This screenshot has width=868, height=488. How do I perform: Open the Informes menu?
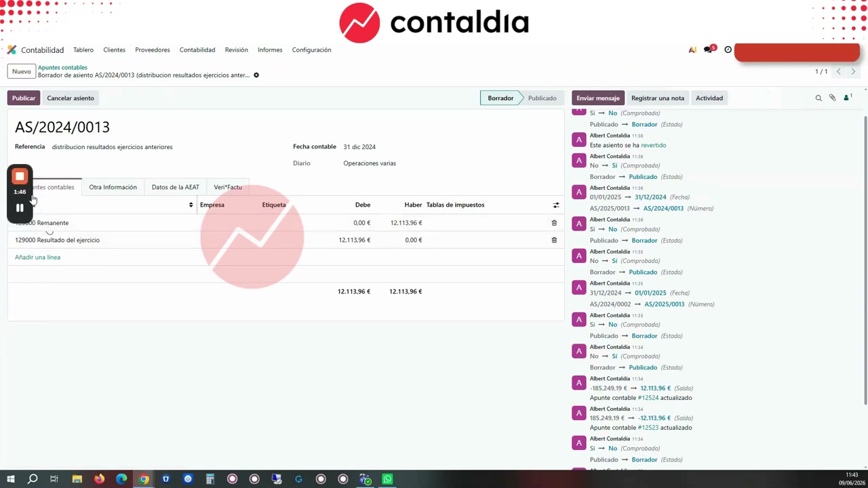pyautogui.click(x=270, y=50)
